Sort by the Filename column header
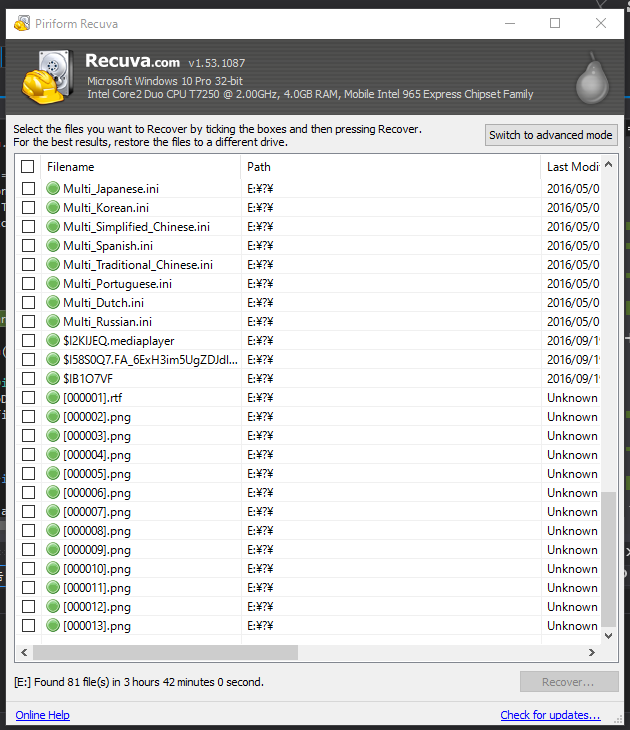This screenshot has height=730, width=630. (141, 167)
